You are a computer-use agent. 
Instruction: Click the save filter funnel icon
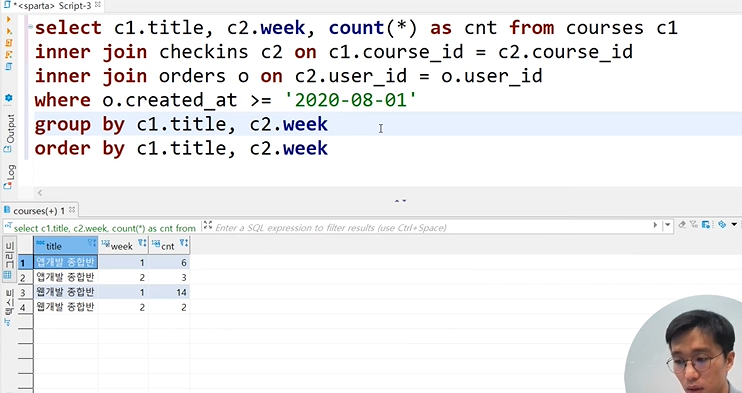[x=694, y=224]
